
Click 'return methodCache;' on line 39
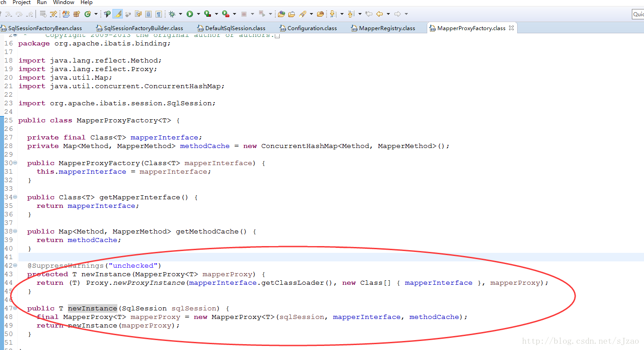[79, 240]
